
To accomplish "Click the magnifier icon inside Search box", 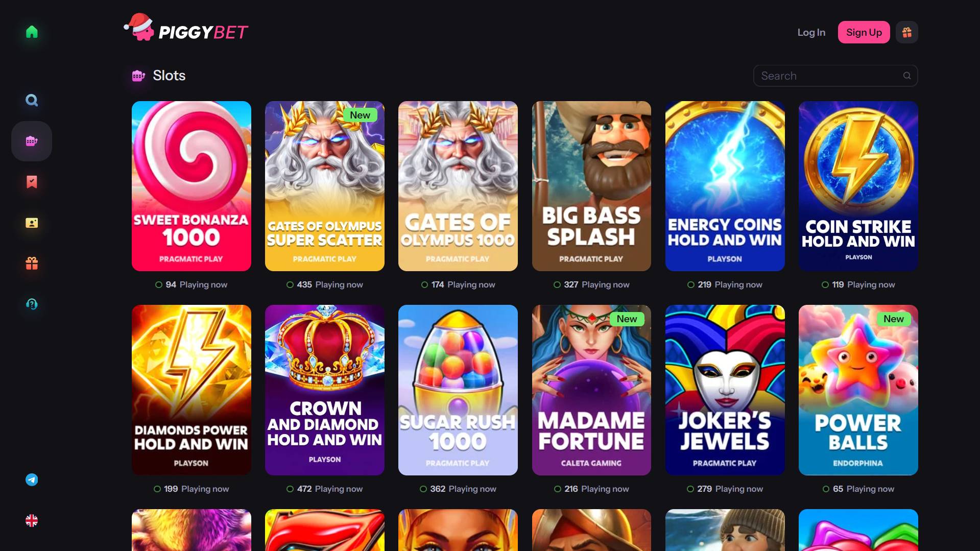I will coord(907,76).
